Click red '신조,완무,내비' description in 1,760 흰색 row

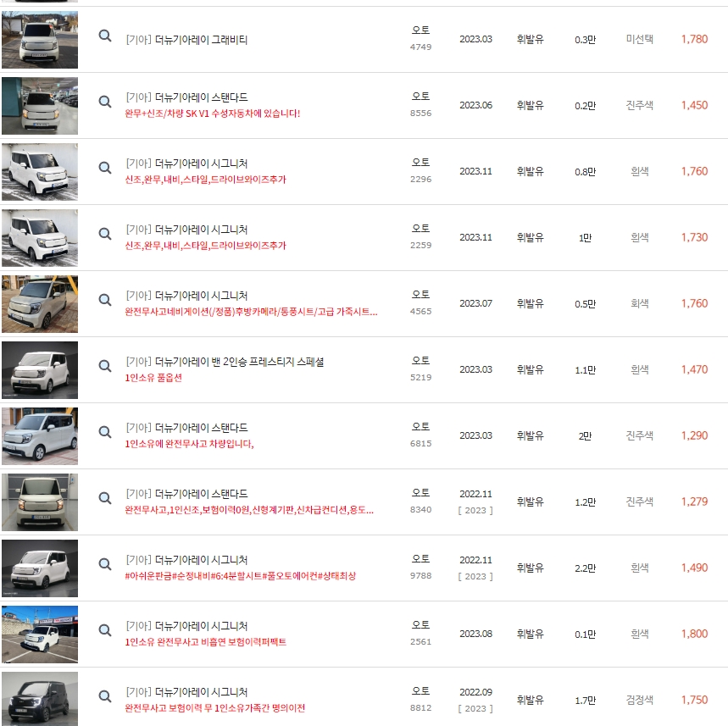tap(206, 180)
